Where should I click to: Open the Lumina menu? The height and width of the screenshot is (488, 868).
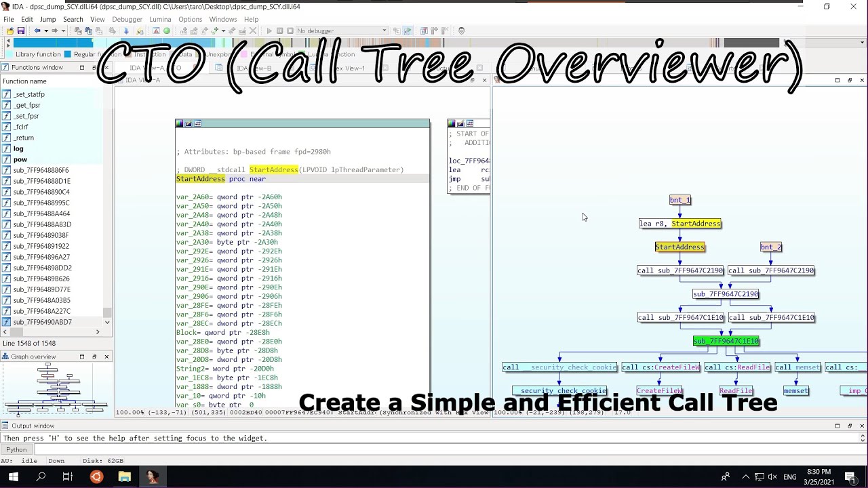(x=161, y=19)
